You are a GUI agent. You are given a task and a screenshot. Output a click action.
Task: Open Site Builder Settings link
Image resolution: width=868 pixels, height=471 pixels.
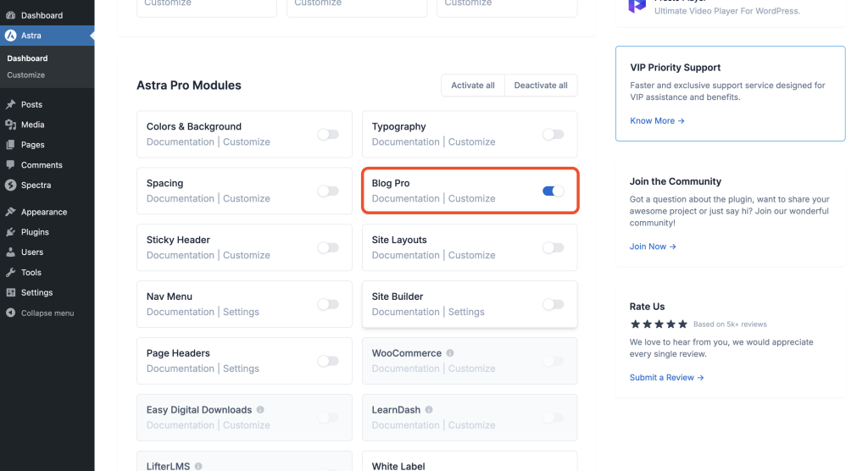coord(466,312)
